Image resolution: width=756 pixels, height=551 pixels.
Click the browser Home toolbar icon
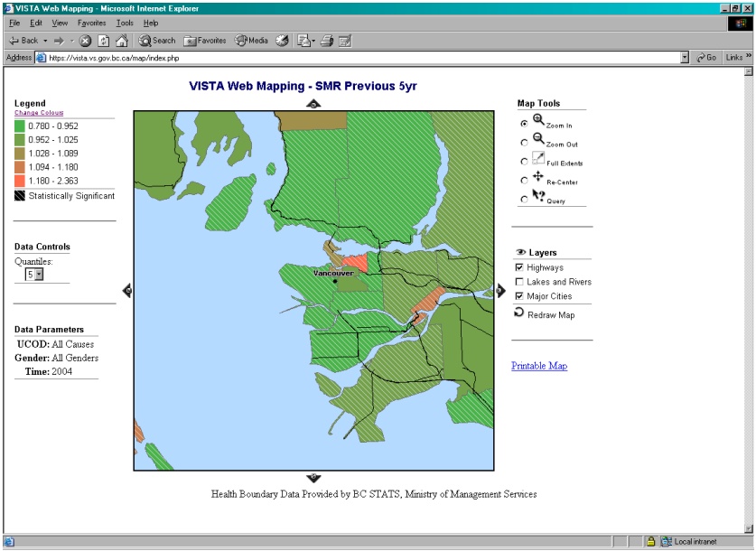click(121, 41)
